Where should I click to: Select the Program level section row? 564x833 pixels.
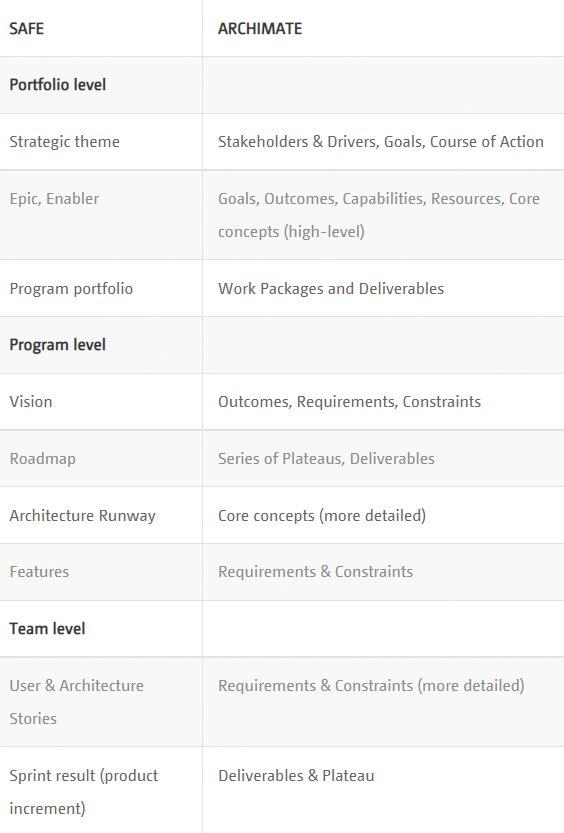(x=282, y=345)
